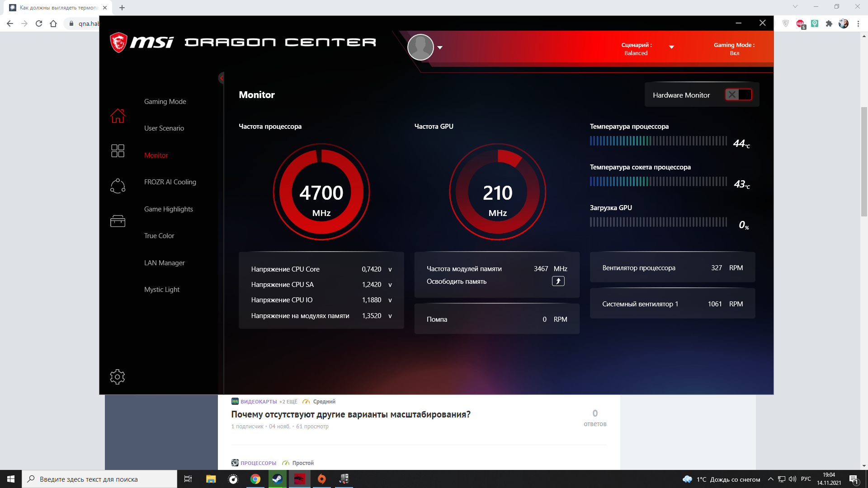Open the Сценарий Balanced dropdown
868x488 pixels.
(x=671, y=47)
